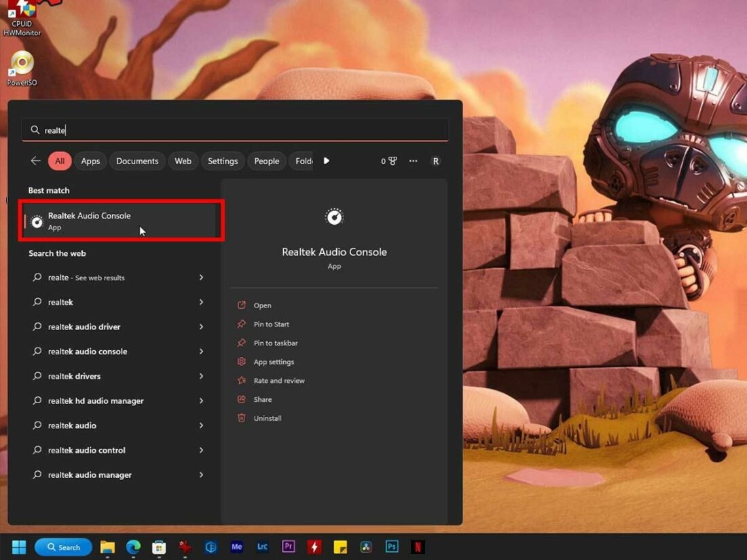Open Sticky Notes from the taskbar
The width and height of the screenshot is (747, 560).
[x=340, y=547]
